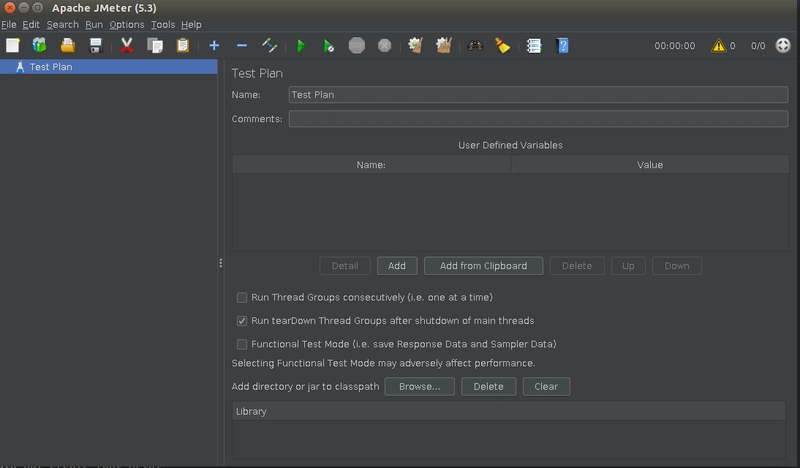Image resolution: width=800 pixels, height=468 pixels.
Task: Click the classpath Clear button
Action: (x=546, y=386)
